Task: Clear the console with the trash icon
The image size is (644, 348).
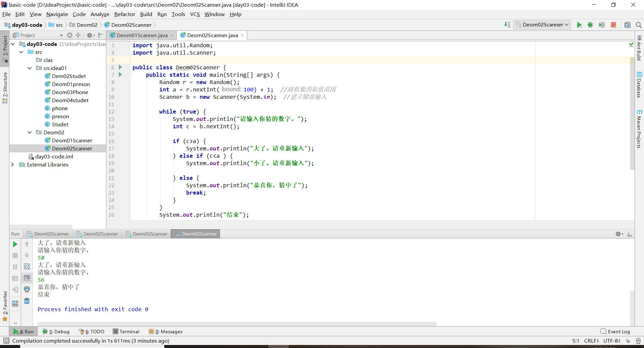Action: 27,301
